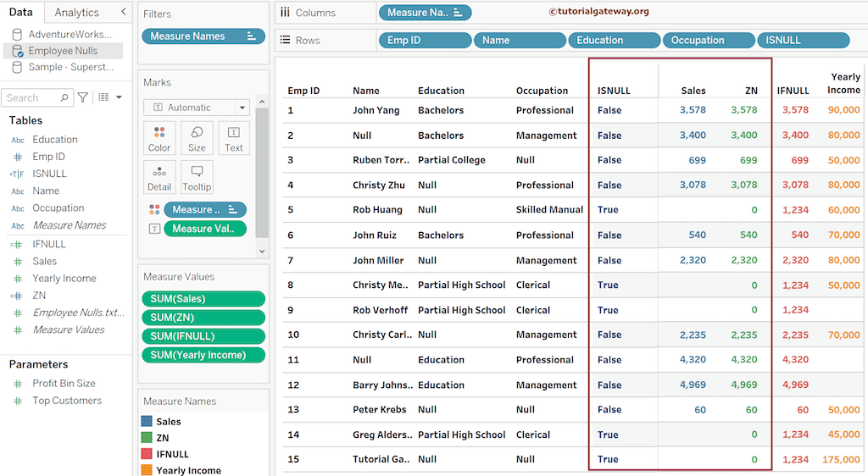868x476 pixels.
Task: Click the orange Yearly Income legend swatch
Action: pyautogui.click(x=147, y=470)
